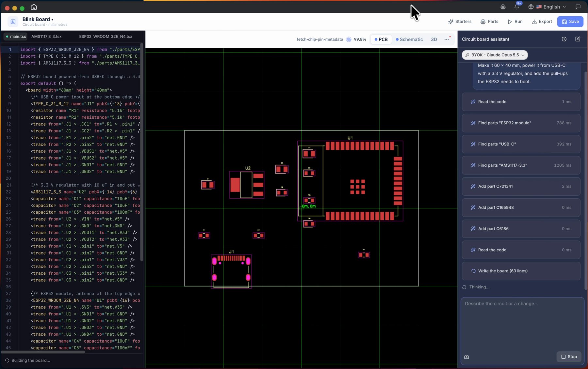Open the Parts library

(489, 22)
